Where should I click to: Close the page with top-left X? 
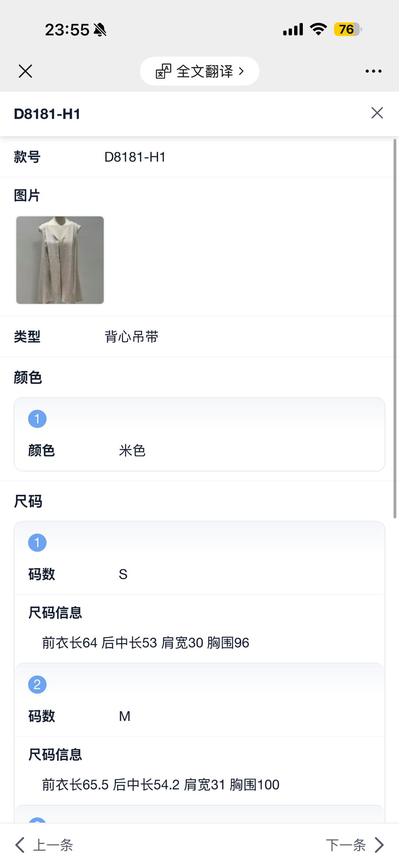click(x=25, y=71)
